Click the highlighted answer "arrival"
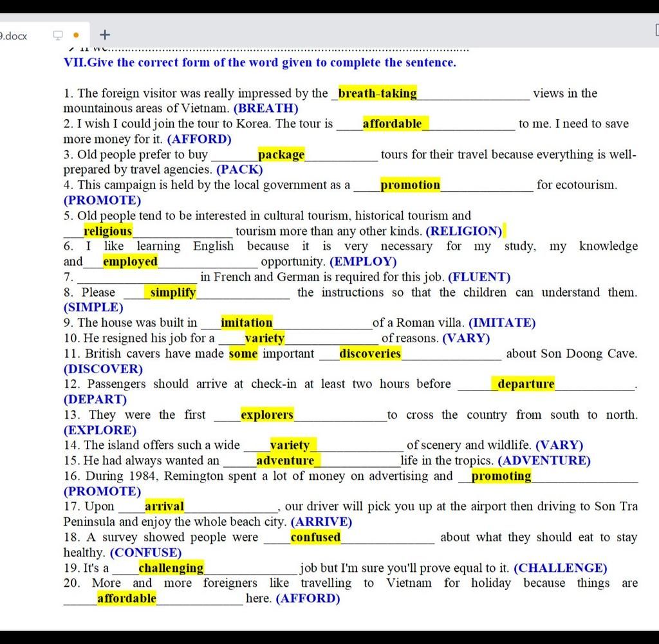This screenshot has width=659, height=644. (x=164, y=506)
